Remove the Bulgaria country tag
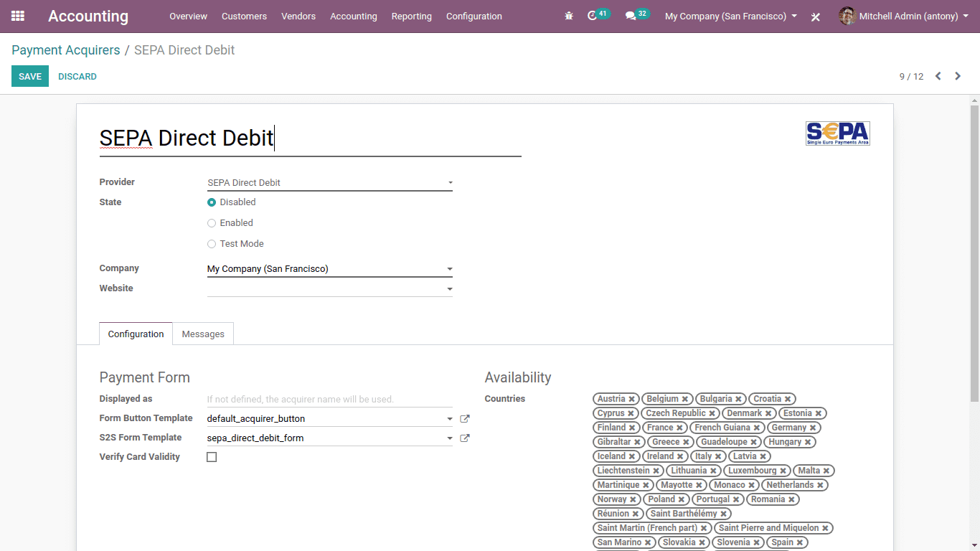This screenshot has width=980, height=551. (738, 399)
